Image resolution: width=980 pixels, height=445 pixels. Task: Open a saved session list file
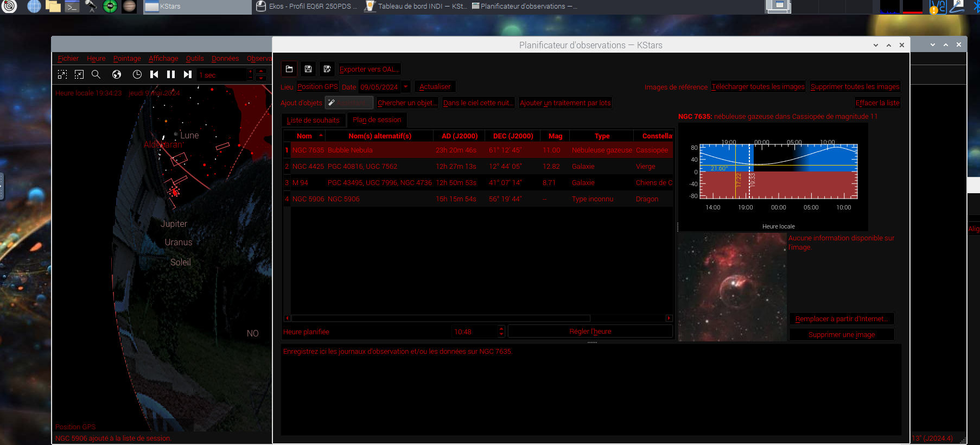pos(289,69)
